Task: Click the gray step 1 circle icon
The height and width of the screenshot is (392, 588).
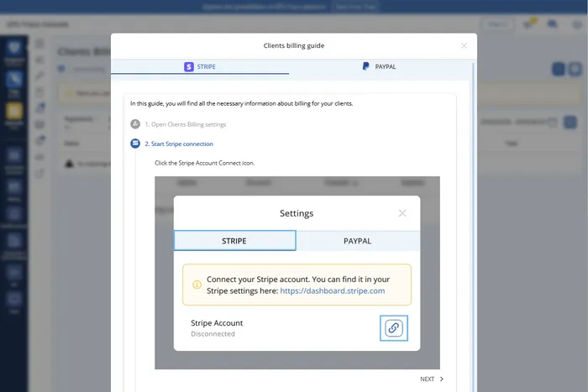Action: pyautogui.click(x=135, y=124)
